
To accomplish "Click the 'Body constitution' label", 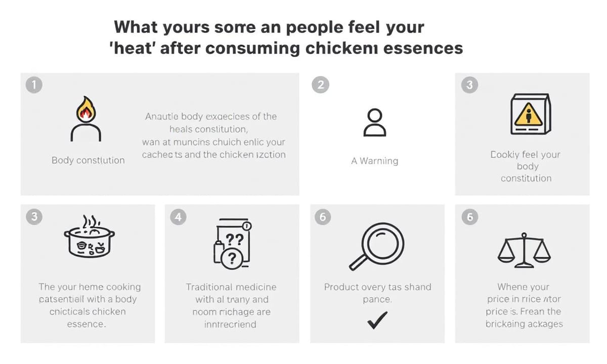I will 88,160.
